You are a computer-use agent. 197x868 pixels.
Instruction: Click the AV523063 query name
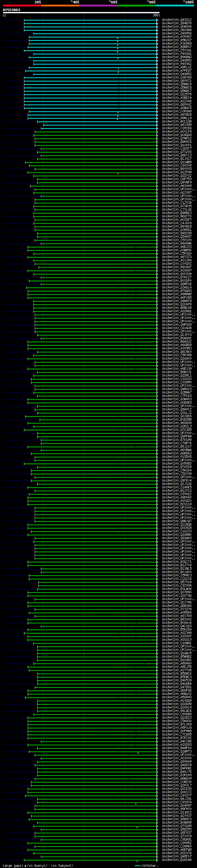click(x=11, y=10)
